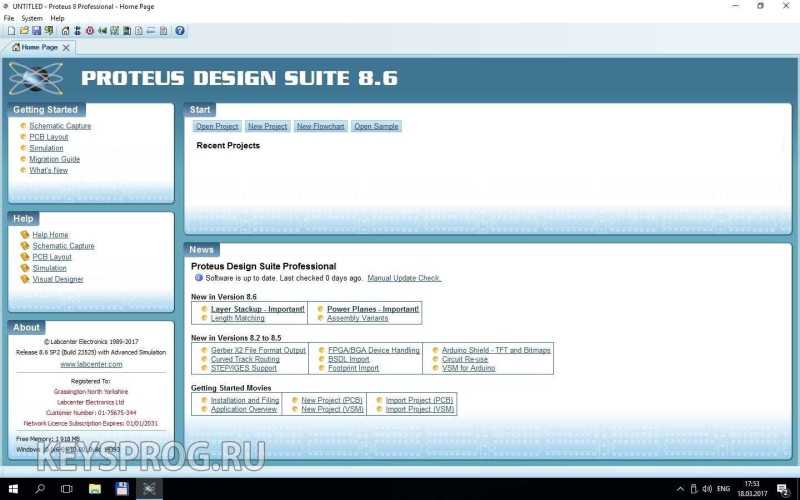Open the Design Explorer toolbar icon
The height and width of the screenshot is (500, 800).
click(127, 31)
